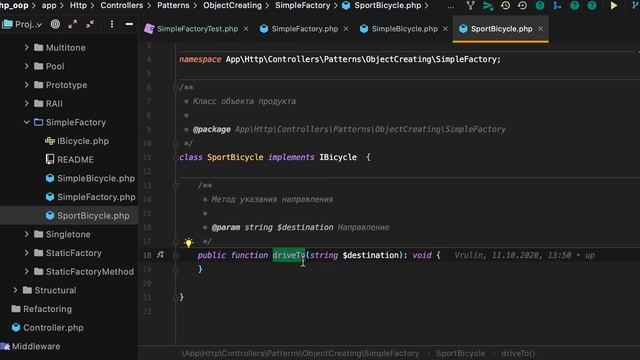Viewport: 640px width, 360px height.
Task: Expand the Pool folder
Action: coord(27,66)
